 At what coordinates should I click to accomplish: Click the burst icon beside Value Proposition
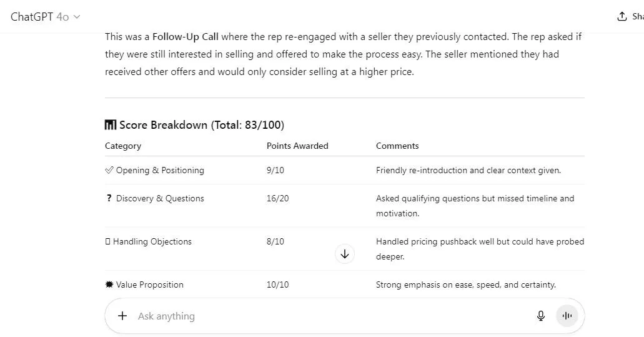109,284
